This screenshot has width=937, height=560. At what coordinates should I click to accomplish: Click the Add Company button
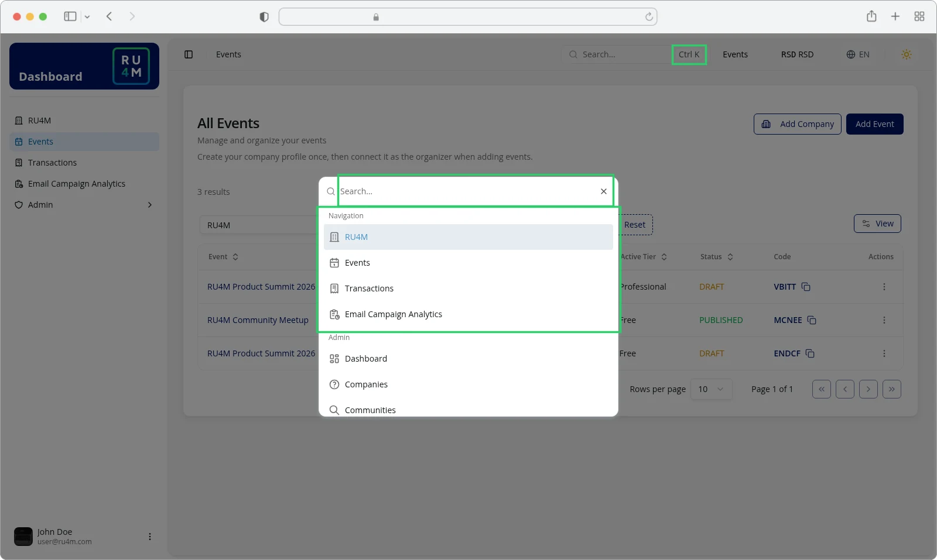coord(798,124)
